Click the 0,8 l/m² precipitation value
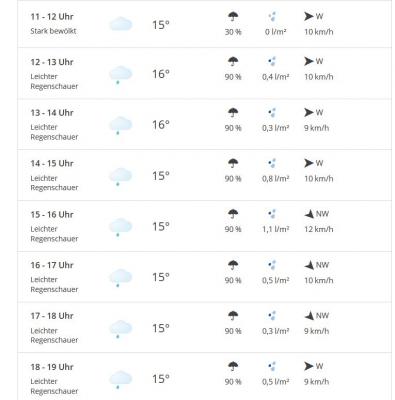Viewport: 395px width, 400px height. [x=275, y=179]
